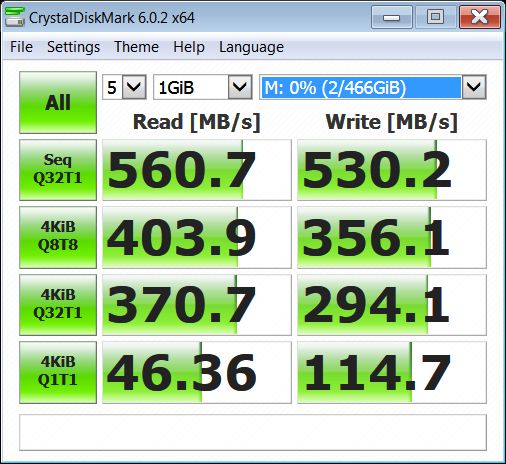Click the 4KiB Q8T8 write result 356.1
Image resolution: width=506 pixels, height=464 pixels.
tap(392, 237)
